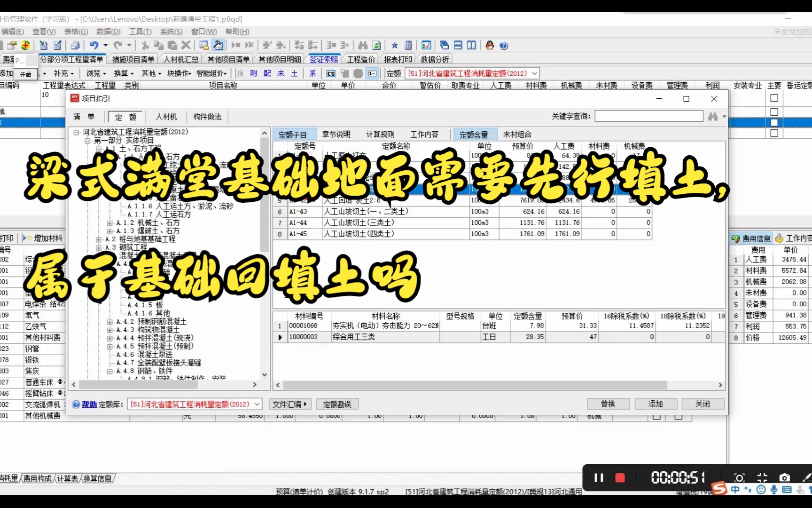Click the 配 toolbar button

(267, 73)
